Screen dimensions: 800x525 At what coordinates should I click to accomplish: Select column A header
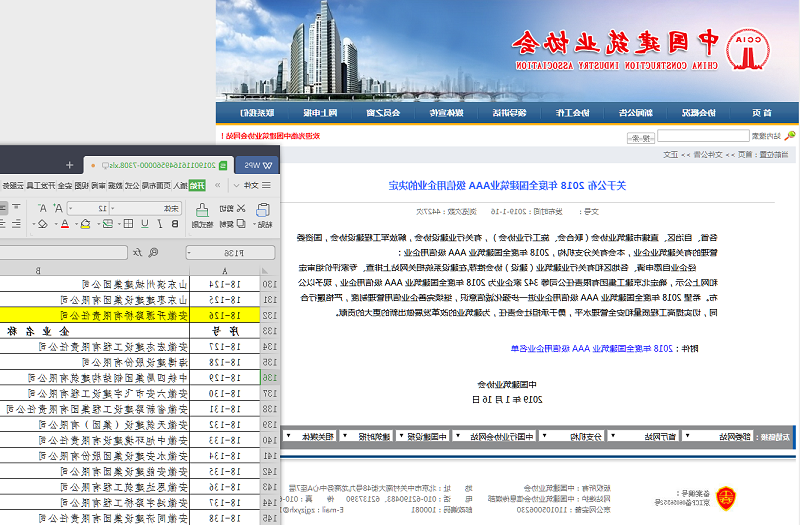[224, 270]
